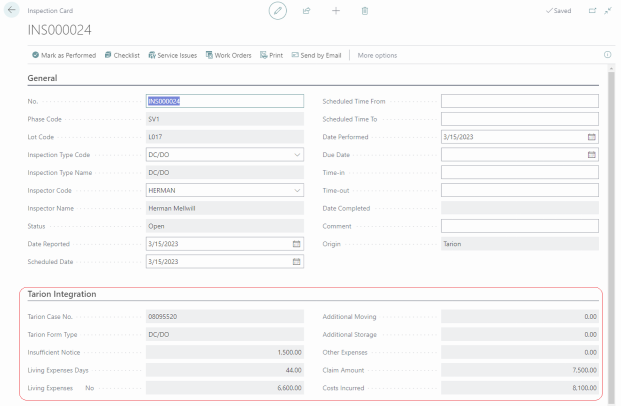Screen dimensions: 621x406
Task: Open calendar for Date Performed
Action: 592,137
